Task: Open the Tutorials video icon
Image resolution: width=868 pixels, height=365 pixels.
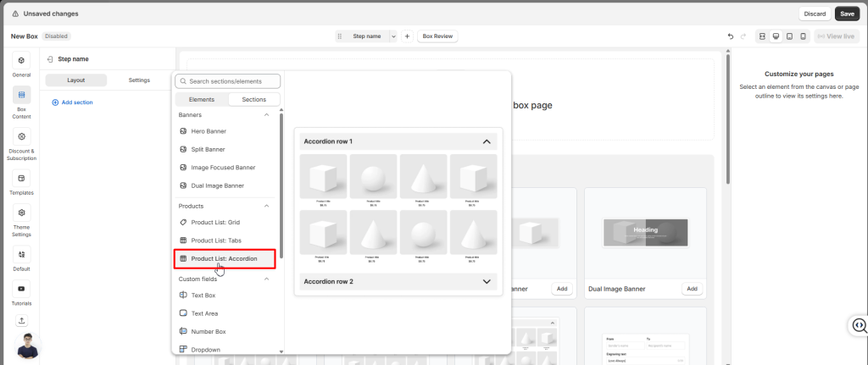Action: click(21, 289)
